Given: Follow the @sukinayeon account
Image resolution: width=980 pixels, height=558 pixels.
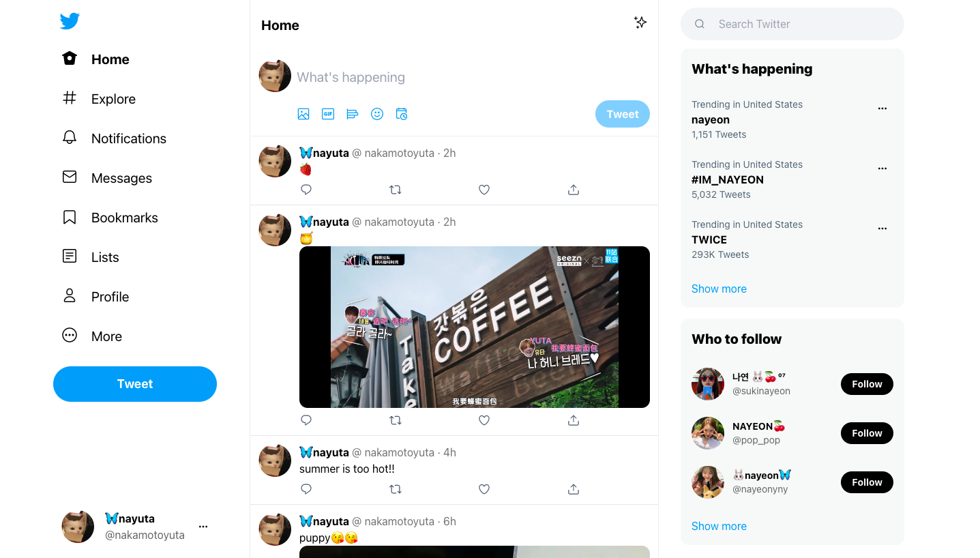Looking at the screenshot, I should pos(867,384).
